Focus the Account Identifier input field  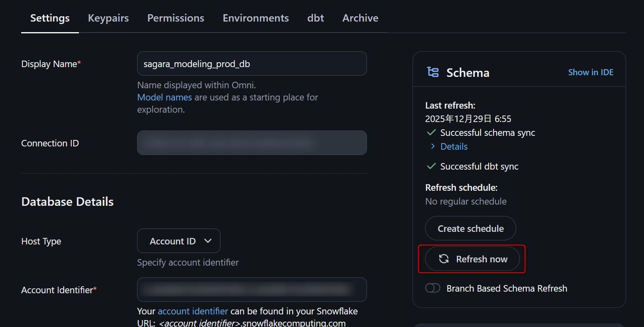(x=252, y=290)
